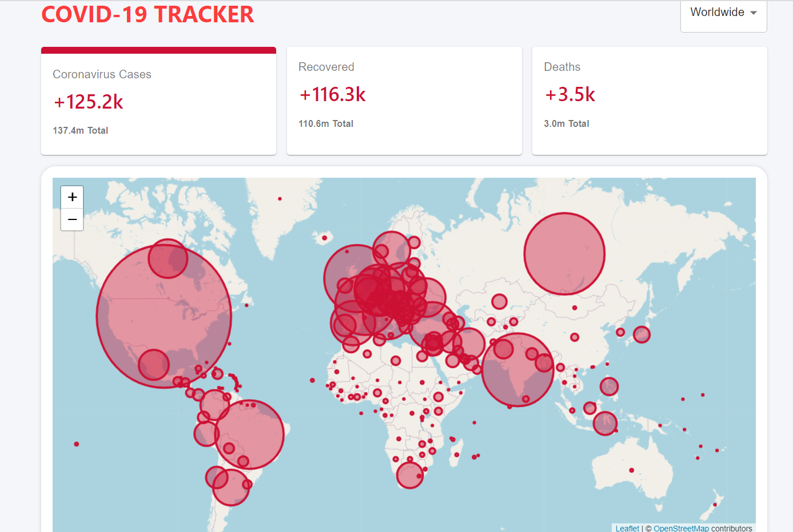Zoom out the map with minus button
The height and width of the screenshot is (532, 793).
click(x=72, y=219)
